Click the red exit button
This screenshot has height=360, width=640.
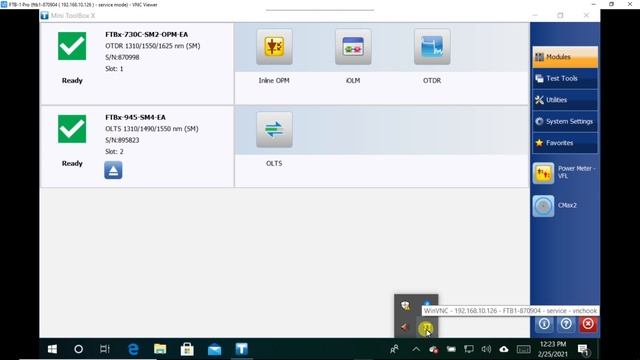pyautogui.click(x=588, y=324)
